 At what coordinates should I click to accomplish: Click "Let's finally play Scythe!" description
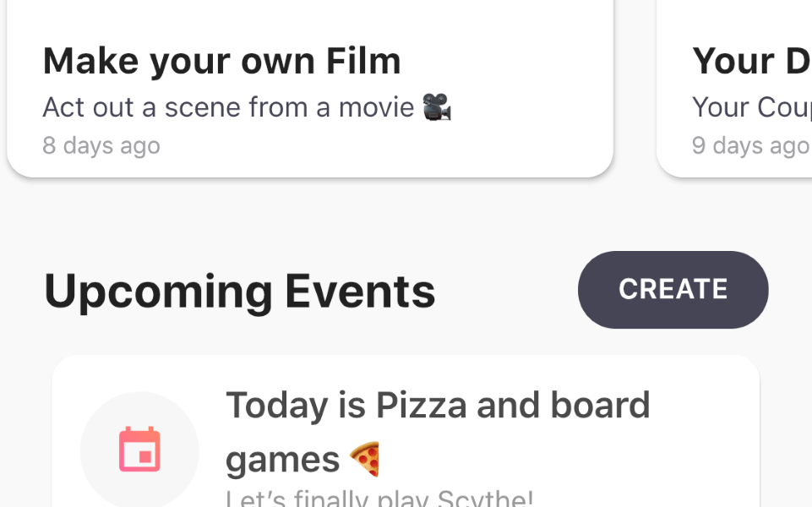(x=379, y=498)
